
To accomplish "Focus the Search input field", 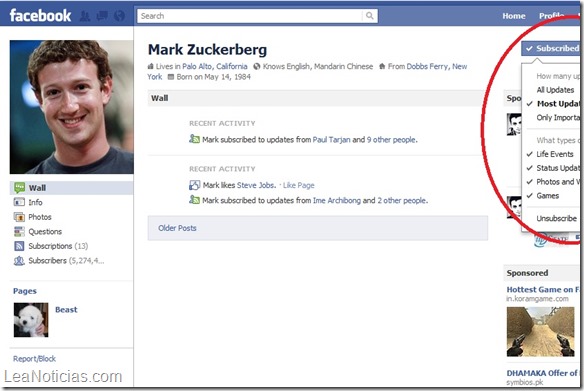I will click(250, 16).
